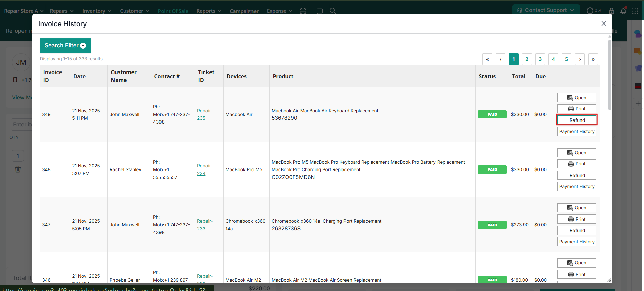Go to Point Of Sale
Screen dimensions: 644x291
(173, 11)
